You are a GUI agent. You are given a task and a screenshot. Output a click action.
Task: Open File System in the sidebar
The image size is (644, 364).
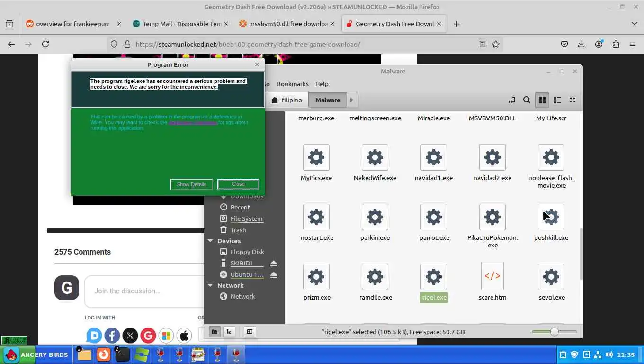click(246, 218)
